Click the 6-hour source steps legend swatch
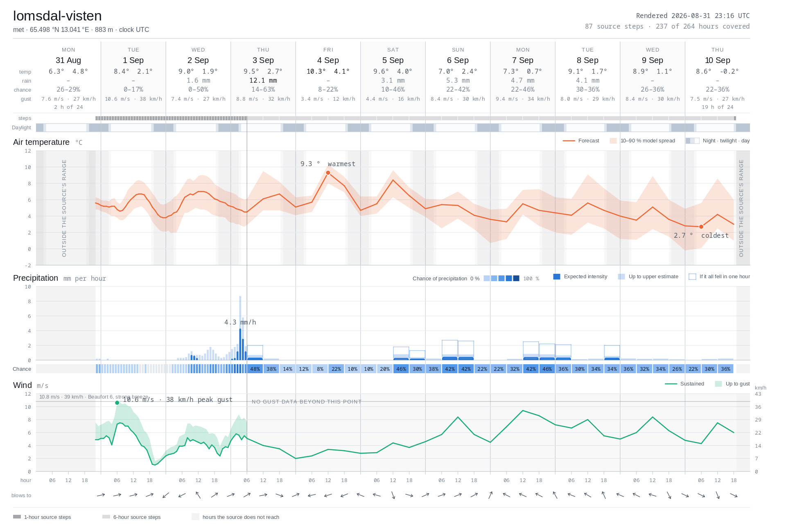This screenshot has width=786, height=532. pos(106,517)
